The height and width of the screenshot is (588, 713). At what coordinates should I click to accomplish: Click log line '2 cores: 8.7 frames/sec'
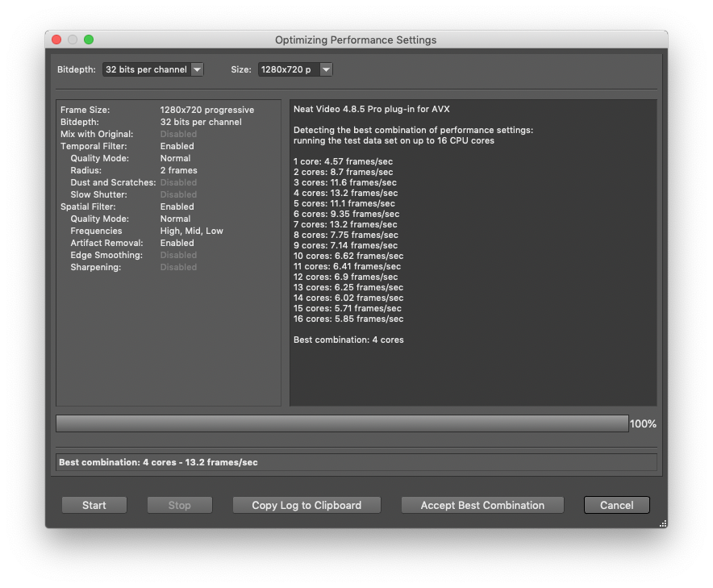point(344,172)
